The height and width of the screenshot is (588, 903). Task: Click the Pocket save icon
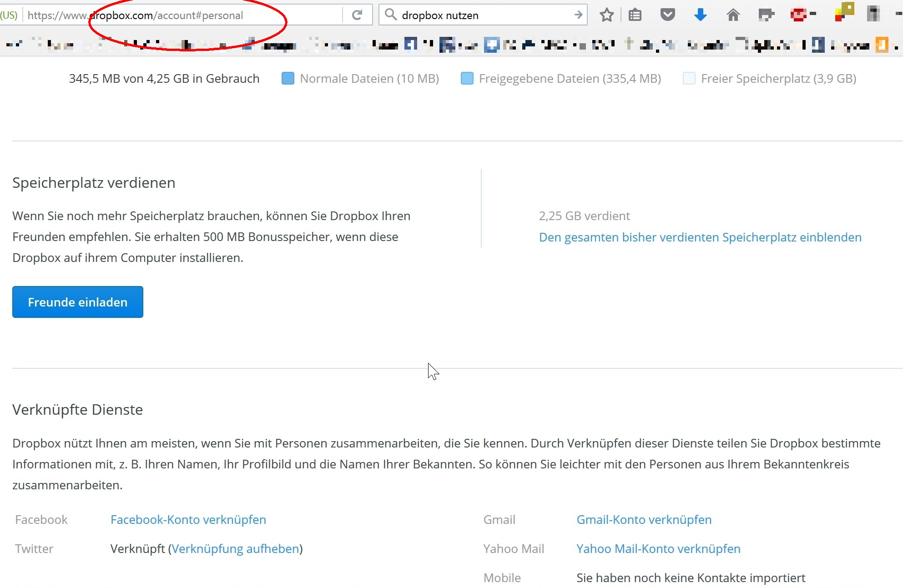coord(667,15)
